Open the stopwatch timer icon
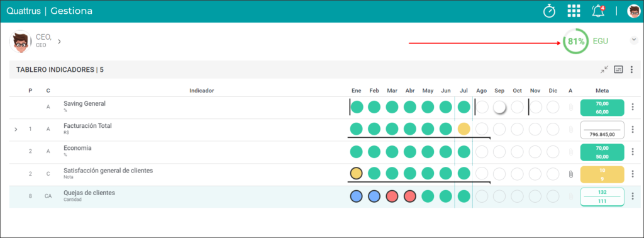The height and width of the screenshot is (238, 644). point(549,11)
